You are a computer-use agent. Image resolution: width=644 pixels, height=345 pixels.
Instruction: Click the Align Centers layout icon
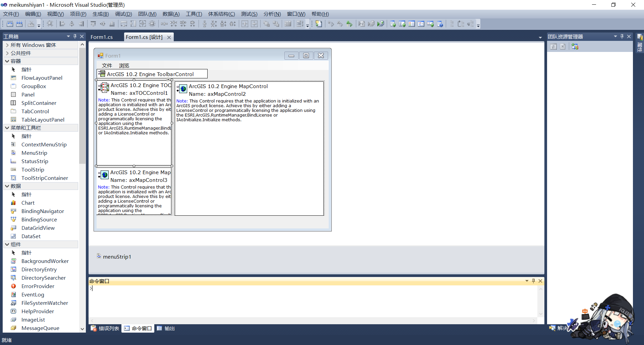[71, 24]
